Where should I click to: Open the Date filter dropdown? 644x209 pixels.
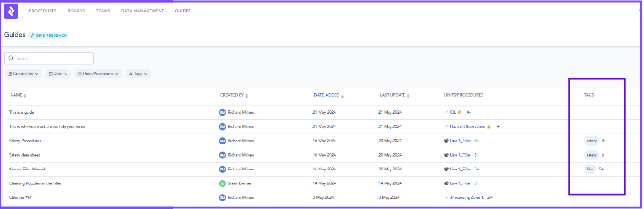(58, 74)
